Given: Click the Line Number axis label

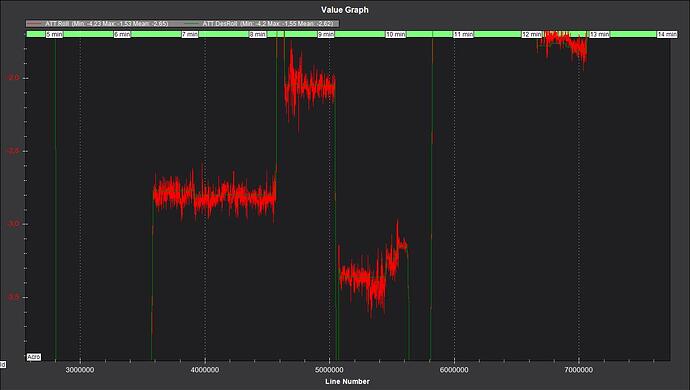Looking at the screenshot, I should point(347,381).
